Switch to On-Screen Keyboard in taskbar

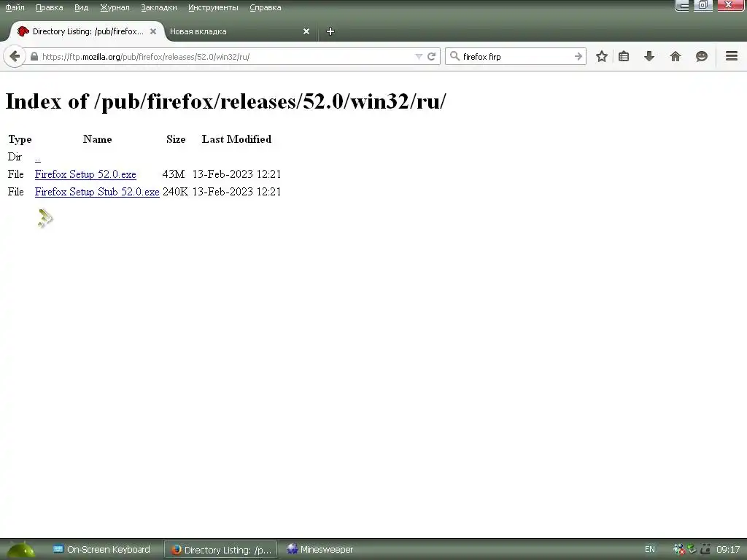[x=101, y=550]
